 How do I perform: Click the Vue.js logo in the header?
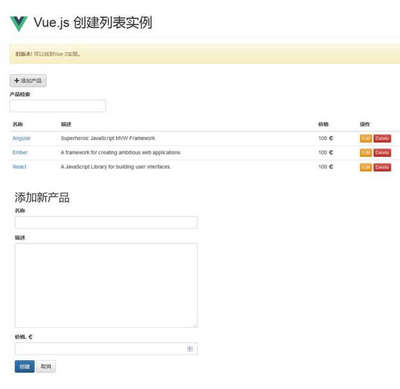tap(19, 24)
